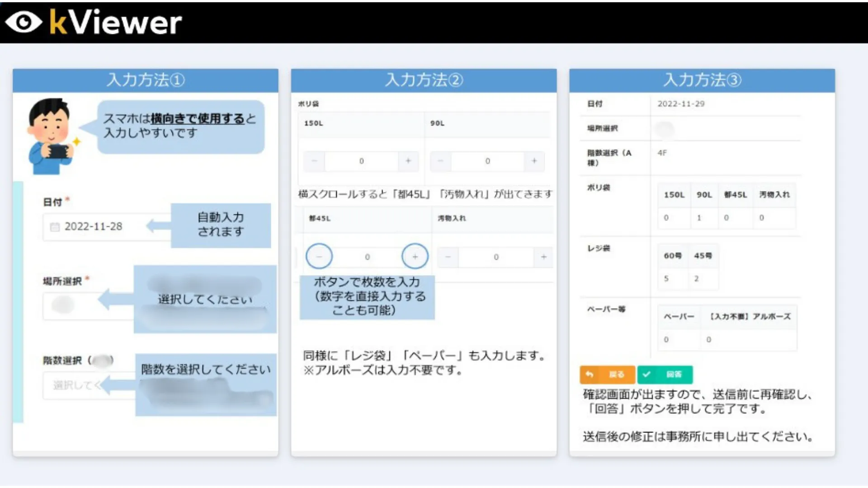The image size is (868, 488).
Task: Click the 入力方法① panel header
Action: click(x=146, y=80)
